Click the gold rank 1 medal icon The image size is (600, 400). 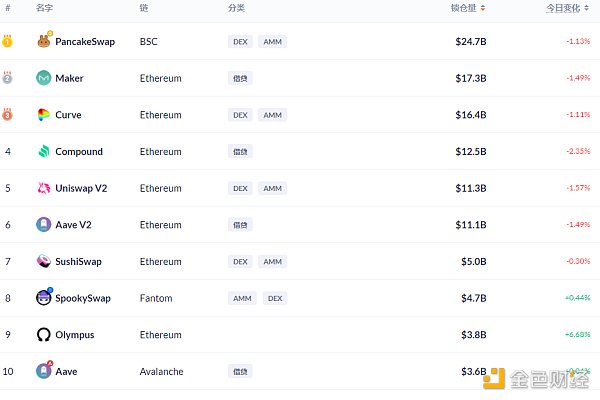coord(7,41)
